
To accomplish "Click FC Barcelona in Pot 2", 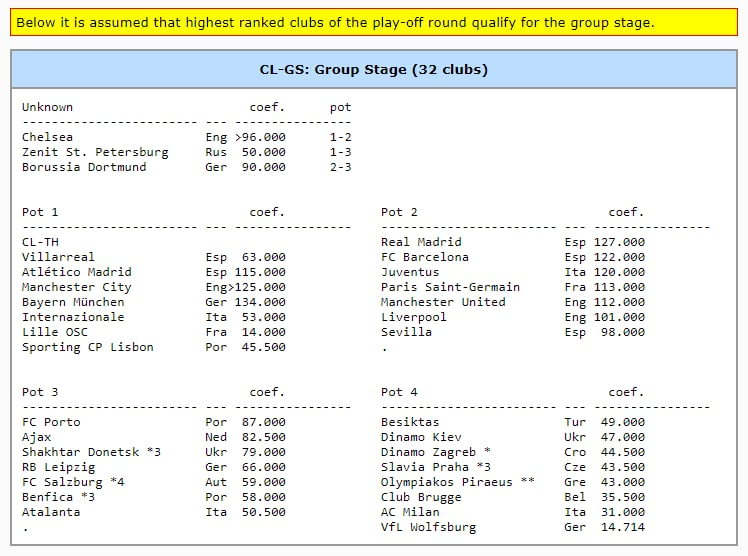I will coord(425,257).
